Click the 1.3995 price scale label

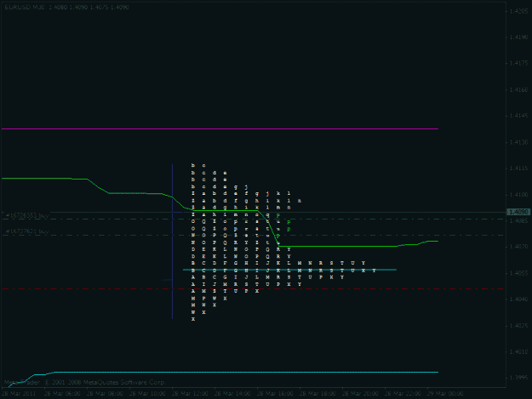coord(518,378)
